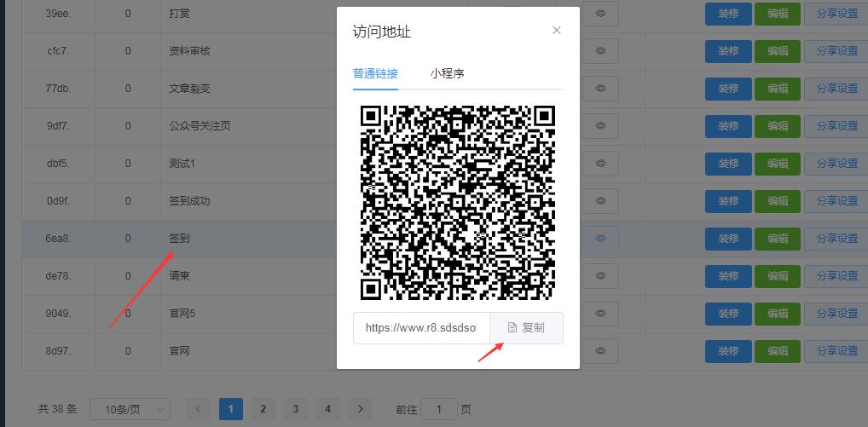Go to page 2

point(263,409)
